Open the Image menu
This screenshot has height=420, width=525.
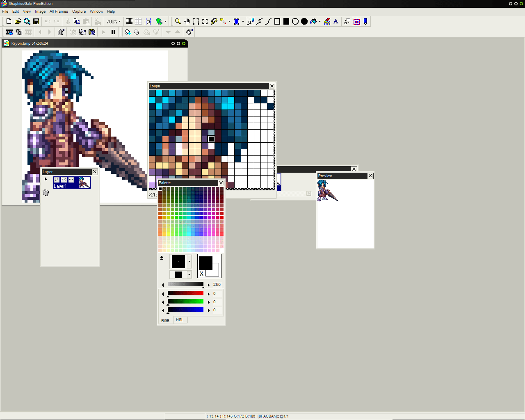(40, 11)
